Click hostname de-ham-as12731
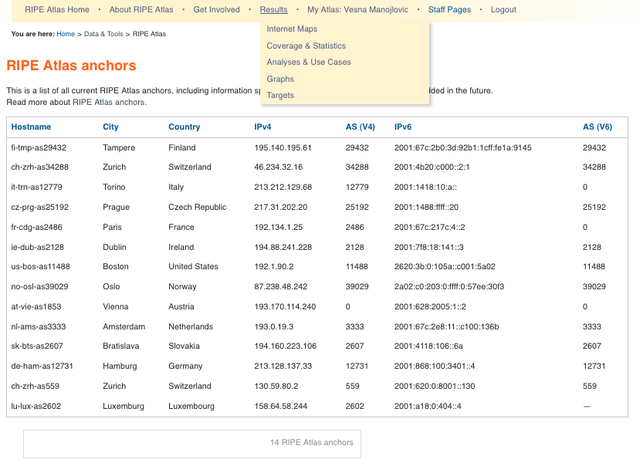The image size is (640, 476). tap(42, 366)
